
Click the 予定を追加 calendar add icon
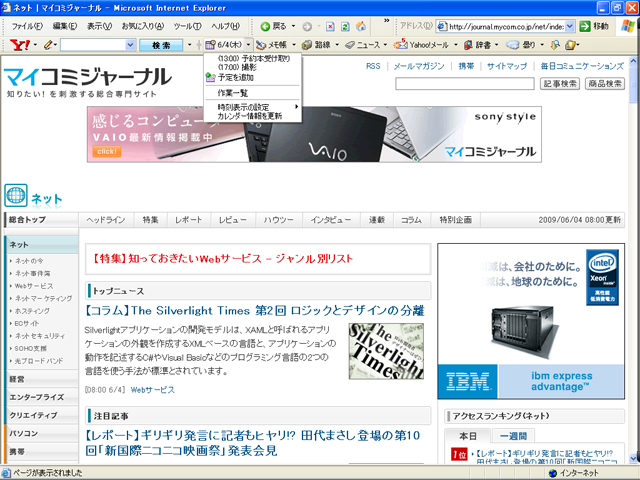click(210, 77)
